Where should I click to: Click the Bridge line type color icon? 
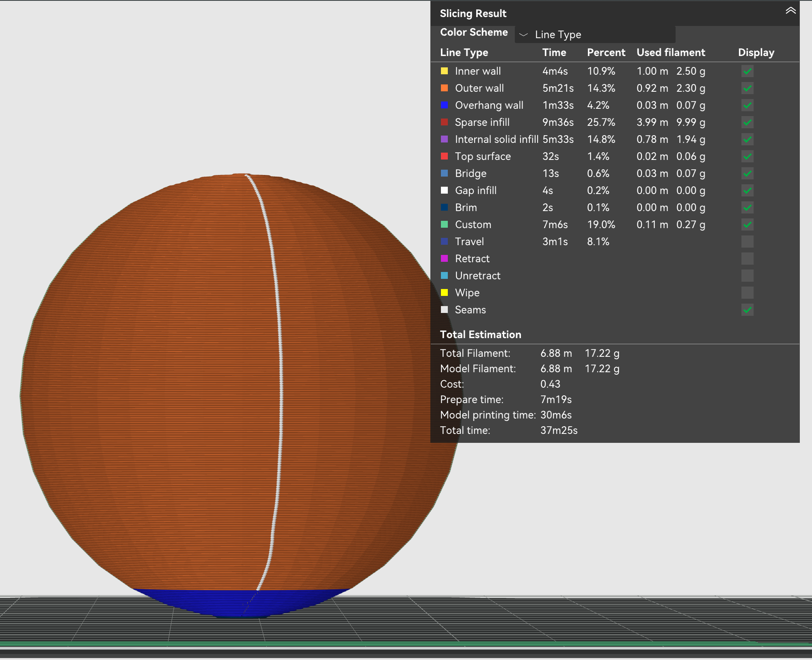445,173
